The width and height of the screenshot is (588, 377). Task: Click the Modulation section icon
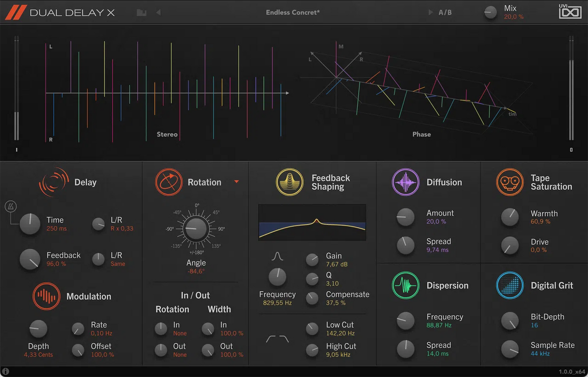[x=46, y=296]
